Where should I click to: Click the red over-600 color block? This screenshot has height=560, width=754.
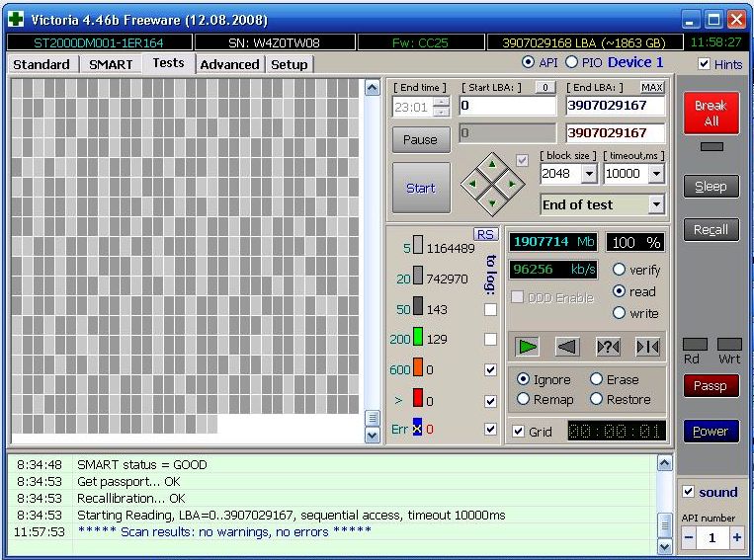pos(418,398)
